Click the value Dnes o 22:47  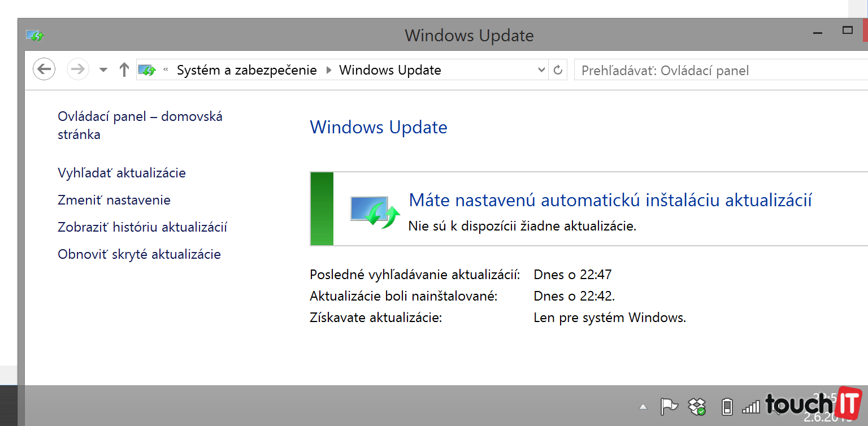pyautogui.click(x=572, y=275)
